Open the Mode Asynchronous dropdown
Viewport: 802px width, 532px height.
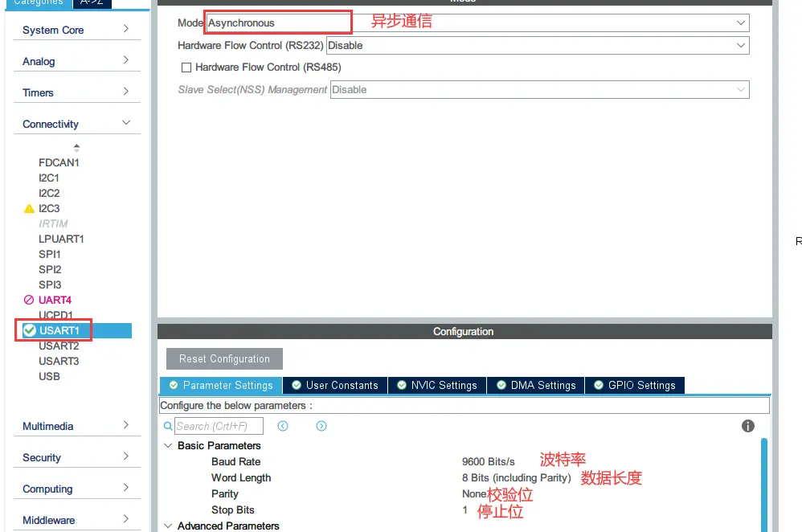click(x=741, y=23)
